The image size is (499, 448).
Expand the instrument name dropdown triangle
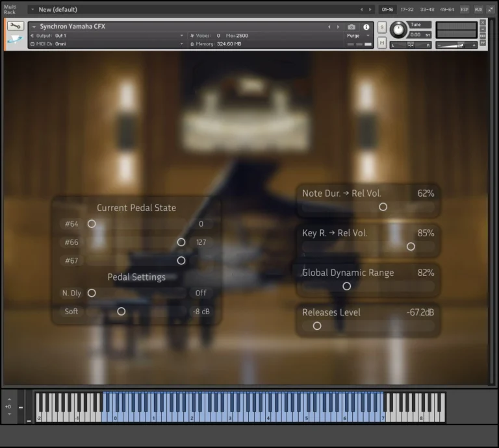(x=34, y=27)
